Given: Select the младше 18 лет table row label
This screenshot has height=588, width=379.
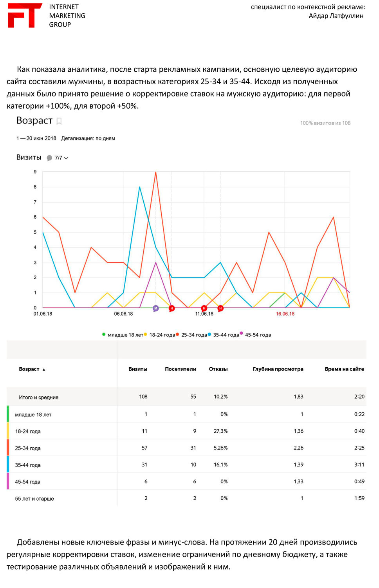Looking at the screenshot, I should tap(33, 414).
